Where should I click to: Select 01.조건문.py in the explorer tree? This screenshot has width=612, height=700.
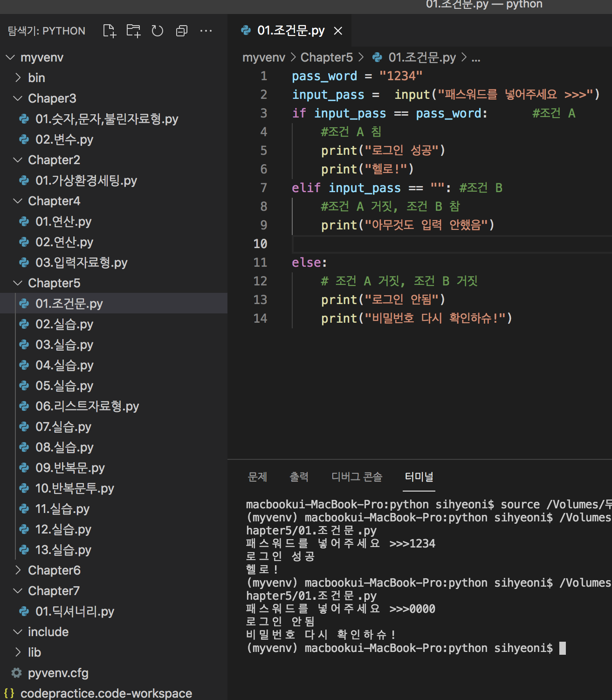[x=114, y=304]
